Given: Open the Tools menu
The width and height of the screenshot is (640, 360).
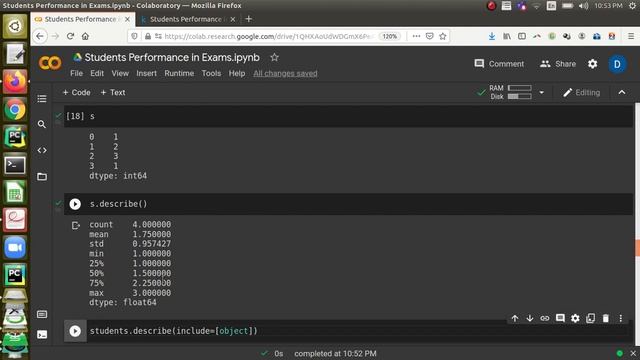Looking at the screenshot, I should coord(211,73).
